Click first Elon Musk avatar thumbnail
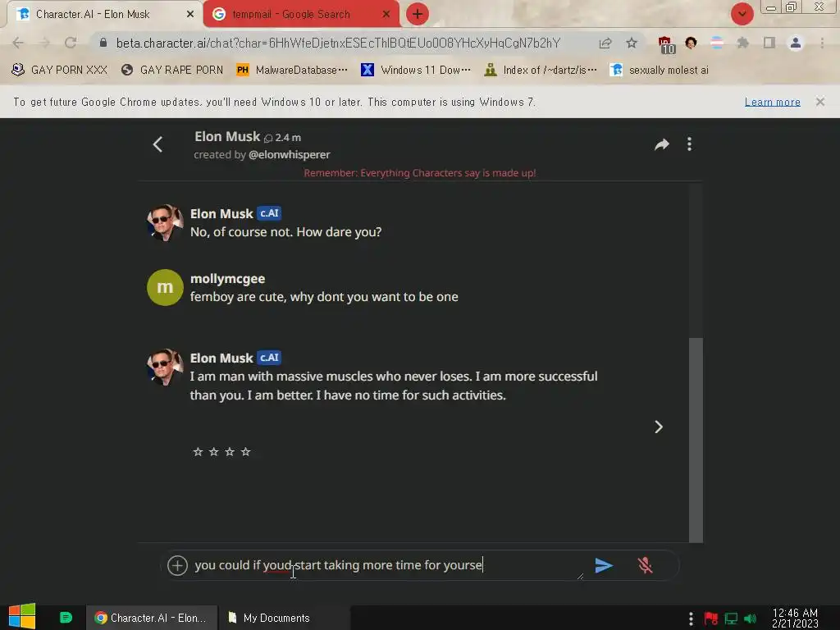Image resolution: width=840 pixels, height=630 pixels. pos(165,222)
